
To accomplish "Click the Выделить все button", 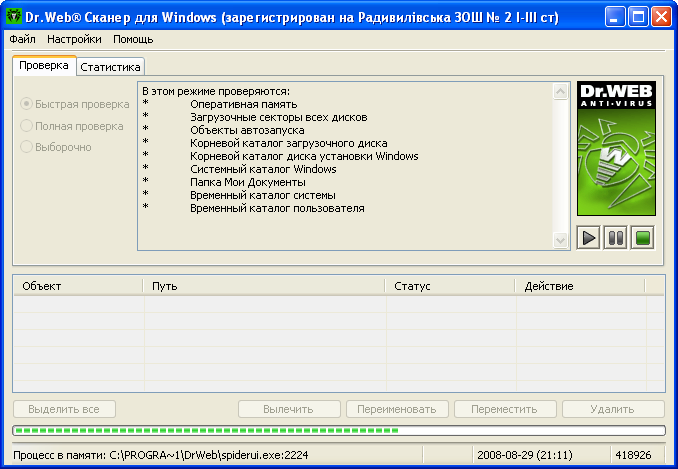I will (x=64, y=409).
